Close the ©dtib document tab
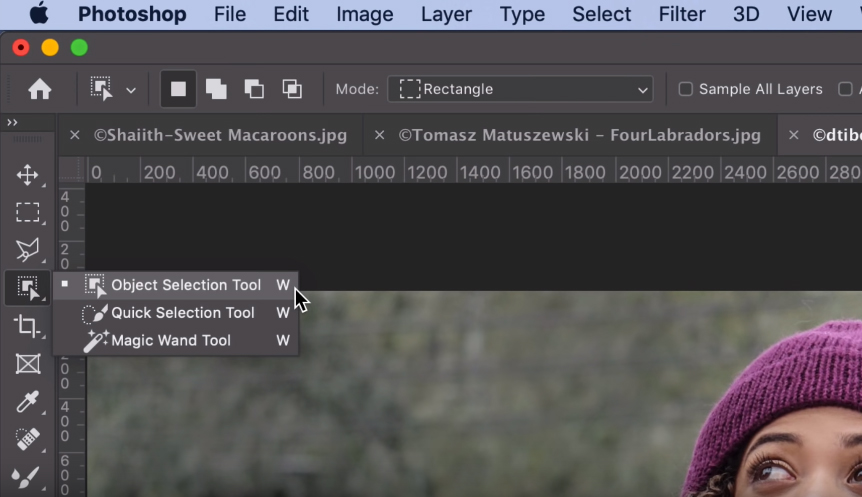This screenshot has width=862, height=497. (794, 135)
